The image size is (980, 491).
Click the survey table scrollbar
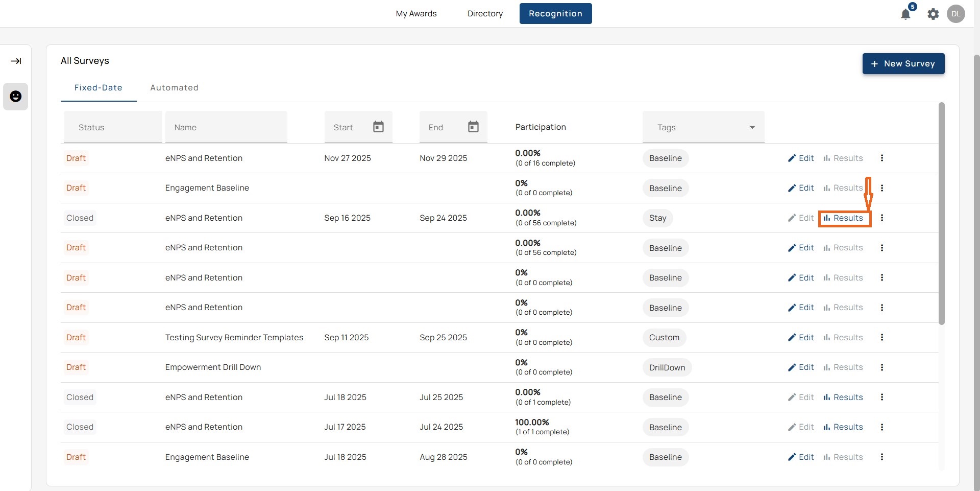(x=941, y=213)
